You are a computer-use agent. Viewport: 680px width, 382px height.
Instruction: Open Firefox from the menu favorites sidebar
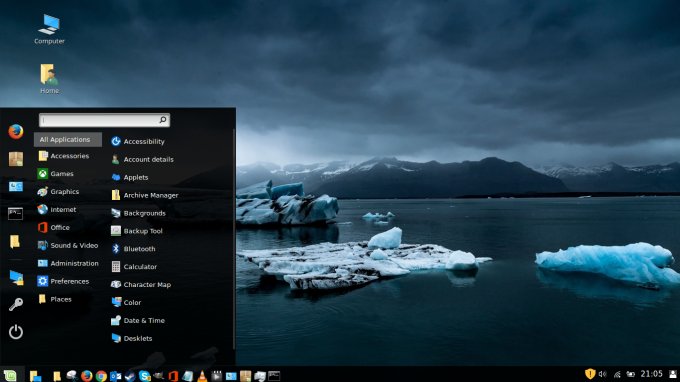tap(16, 131)
